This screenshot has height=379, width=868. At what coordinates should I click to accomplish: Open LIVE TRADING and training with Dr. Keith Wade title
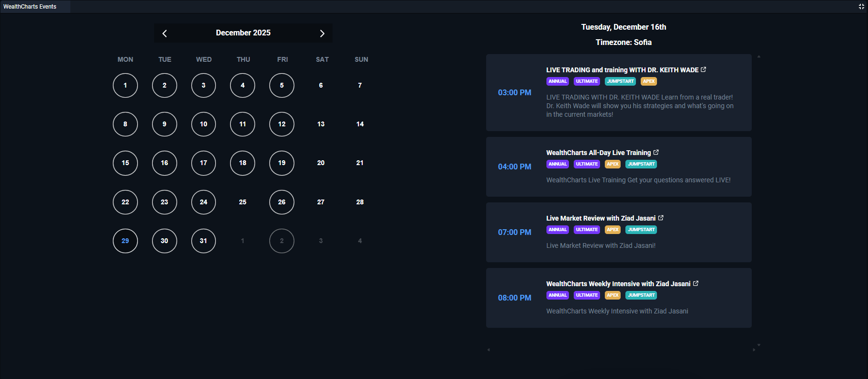coord(622,70)
